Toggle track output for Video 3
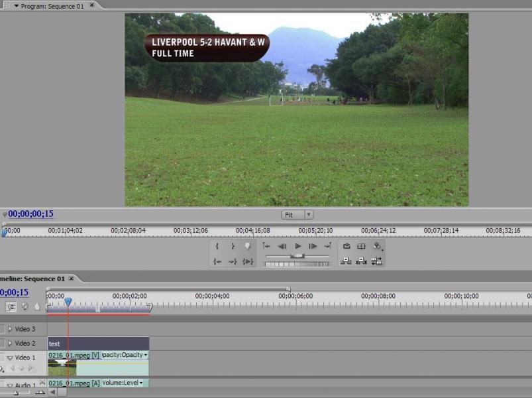This screenshot has width=532, height=398. pyautogui.click(x=2, y=329)
